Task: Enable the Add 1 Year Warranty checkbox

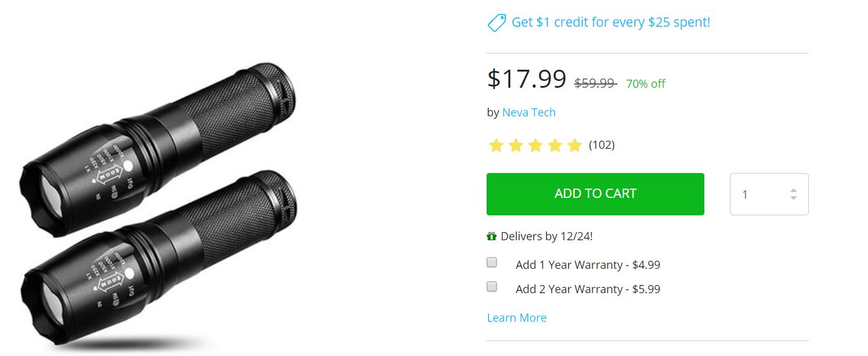Action: pos(492,263)
